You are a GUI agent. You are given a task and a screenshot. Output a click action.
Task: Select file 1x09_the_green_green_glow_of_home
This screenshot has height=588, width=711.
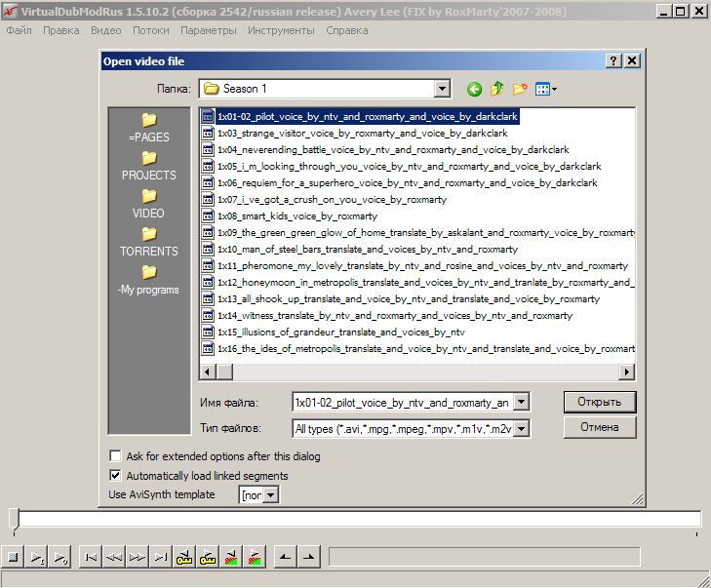tap(426, 233)
